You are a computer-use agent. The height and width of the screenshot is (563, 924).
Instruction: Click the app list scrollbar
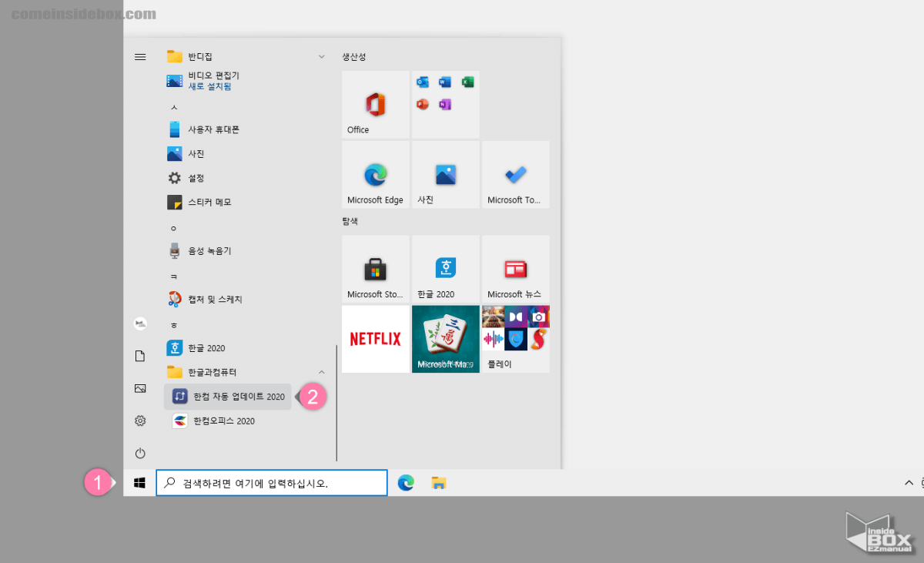click(336, 403)
